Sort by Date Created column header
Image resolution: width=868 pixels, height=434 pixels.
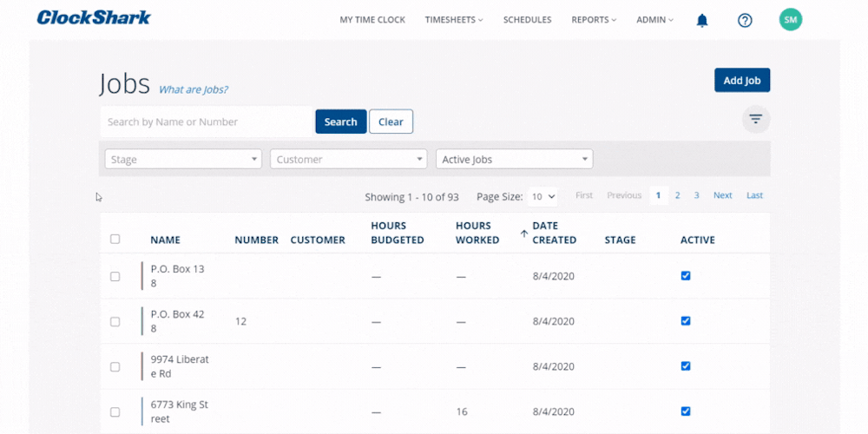tap(554, 233)
